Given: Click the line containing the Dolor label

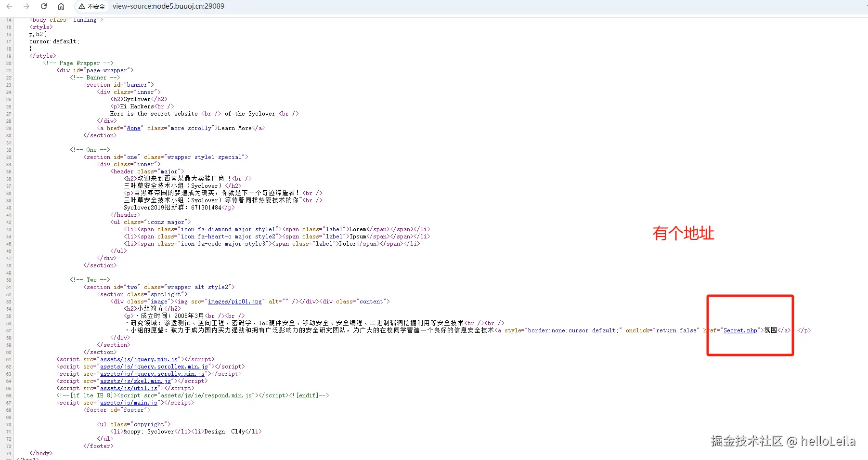Looking at the screenshot, I should (x=272, y=244).
